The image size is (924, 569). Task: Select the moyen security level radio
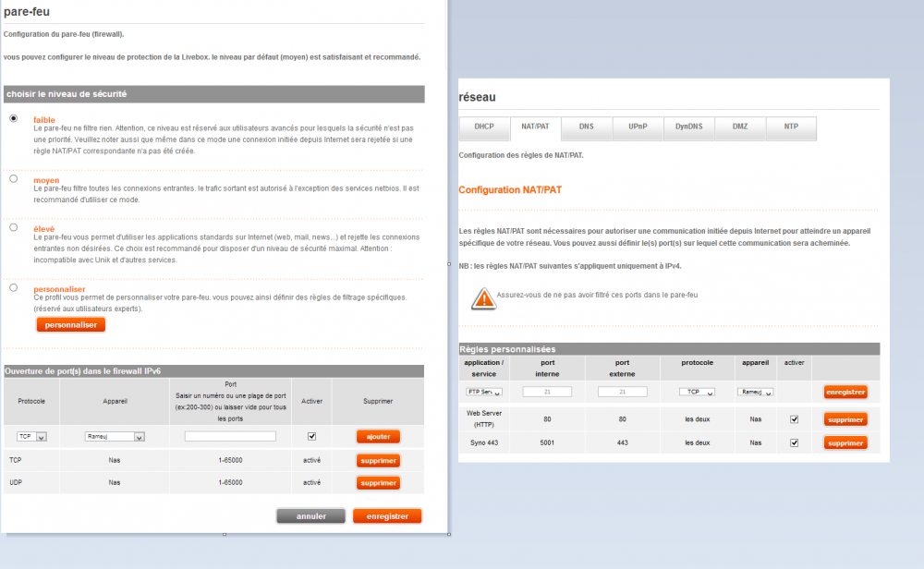coord(14,178)
